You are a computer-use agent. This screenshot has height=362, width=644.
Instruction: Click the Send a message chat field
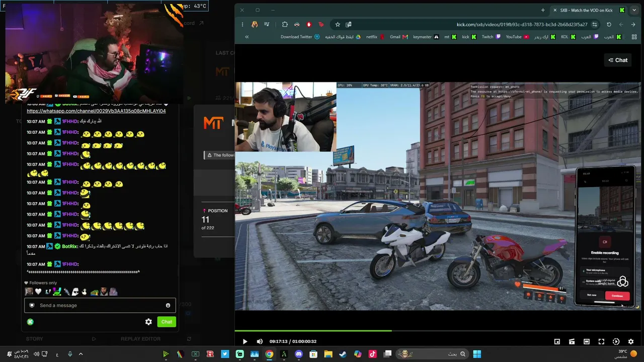(100, 305)
